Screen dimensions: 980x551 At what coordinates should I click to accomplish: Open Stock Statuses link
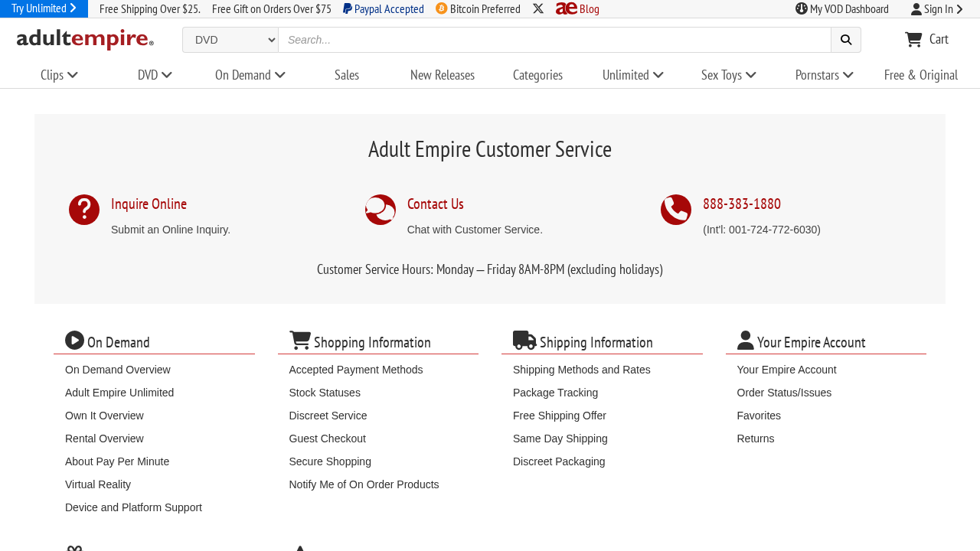[x=325, y=393]
